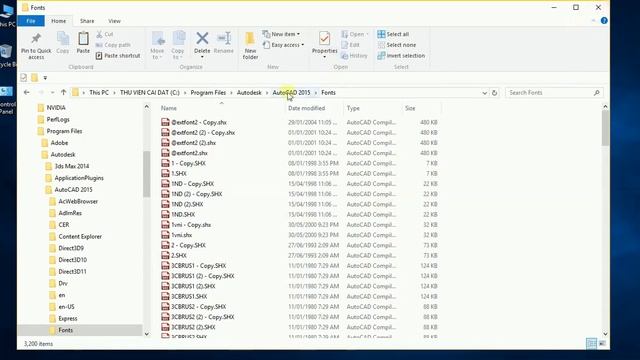
Task: Select file @extfont2 - Copy.shx
Action: pos(199,122)
